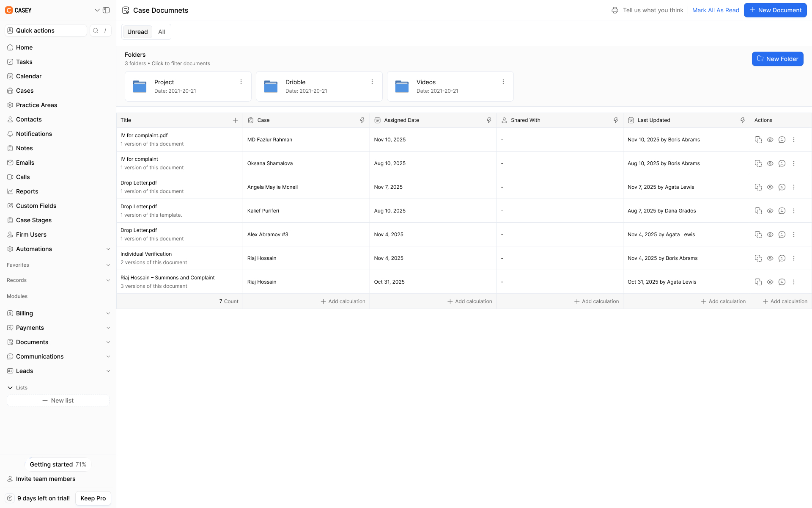This screenshot has width=812, height=508.
Task: Click New Folder button
Action: pyautogui.click(x=777, y=59)
